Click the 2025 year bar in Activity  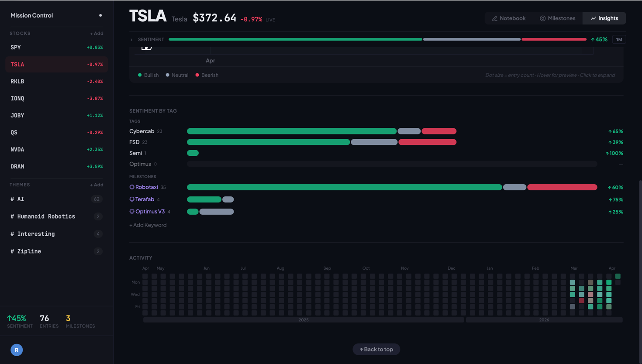coord(304,320)
